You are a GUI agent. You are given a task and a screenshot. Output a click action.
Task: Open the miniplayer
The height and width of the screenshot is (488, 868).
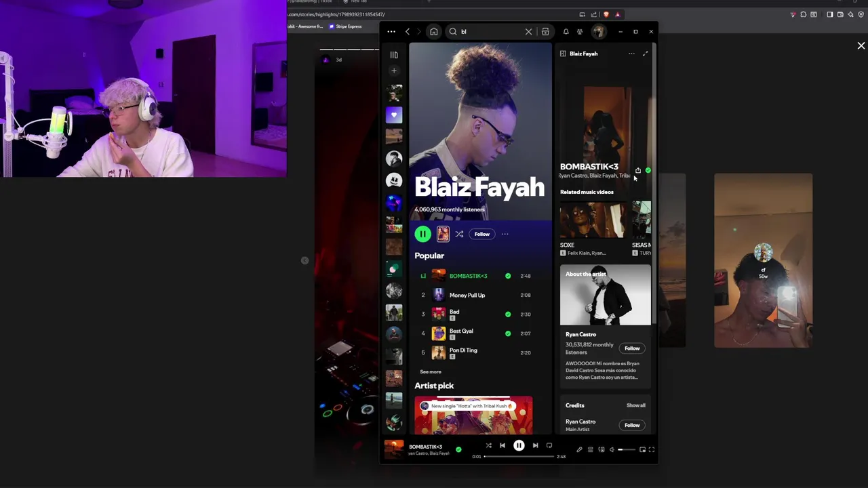[x=642, y=449]
